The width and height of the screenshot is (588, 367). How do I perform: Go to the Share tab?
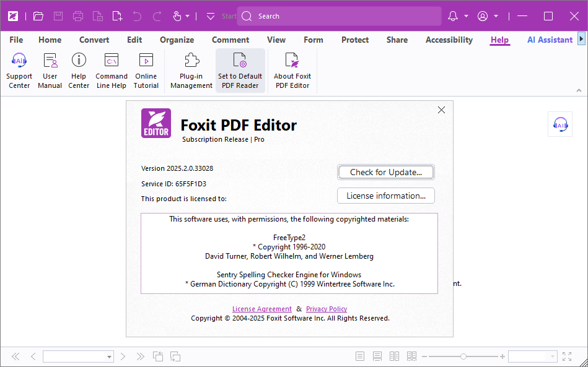point(397,40)
